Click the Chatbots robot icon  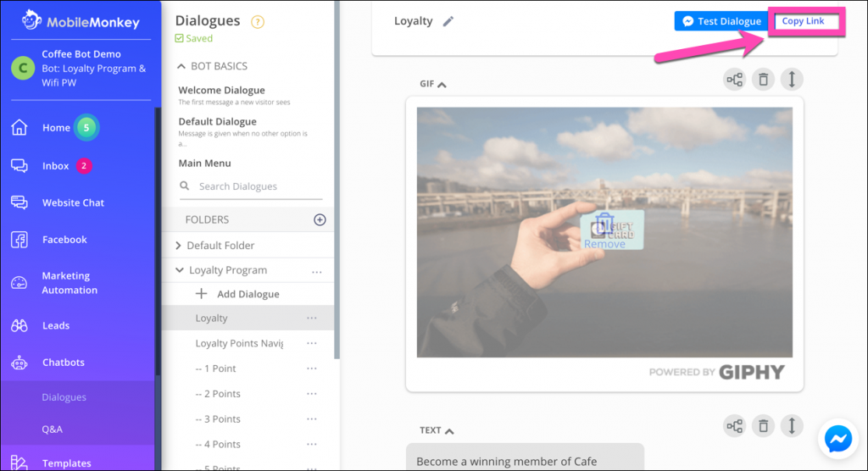pyautogui.click(x=19, y=363)
